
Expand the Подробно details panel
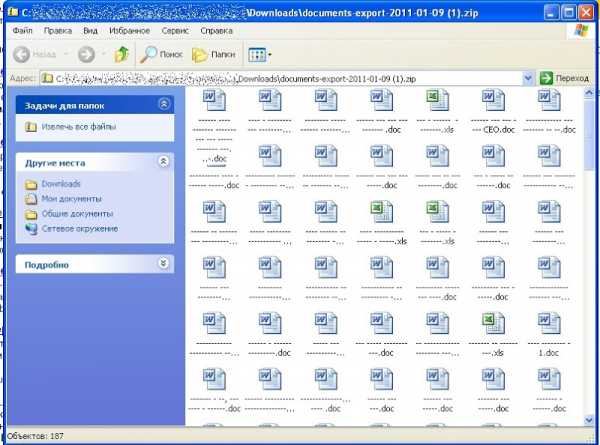click(163, 263)
